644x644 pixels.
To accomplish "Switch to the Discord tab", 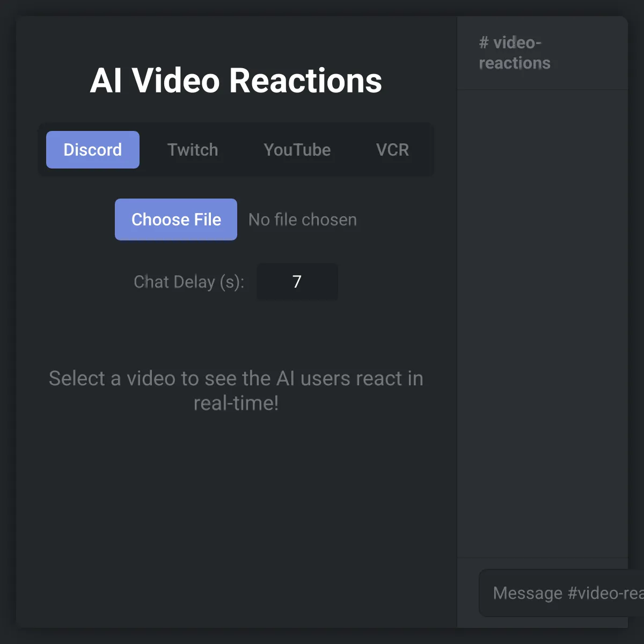I will coord(93,150).
